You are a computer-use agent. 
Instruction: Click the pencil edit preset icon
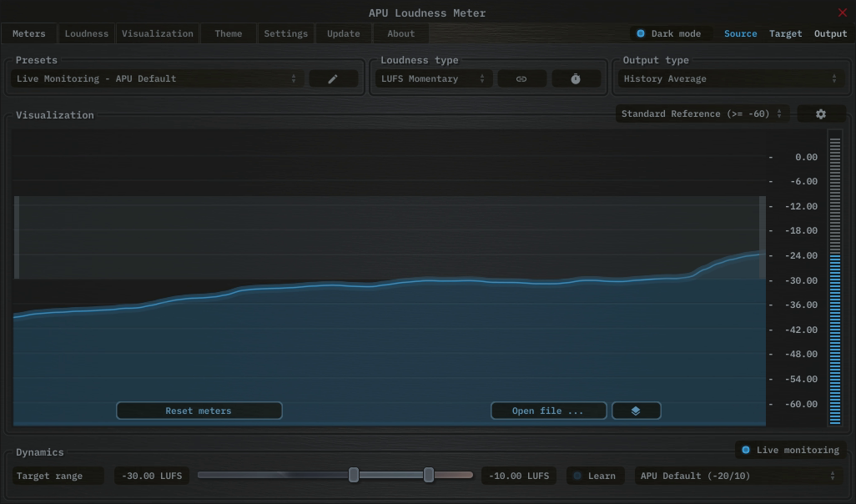coord(333,78)
